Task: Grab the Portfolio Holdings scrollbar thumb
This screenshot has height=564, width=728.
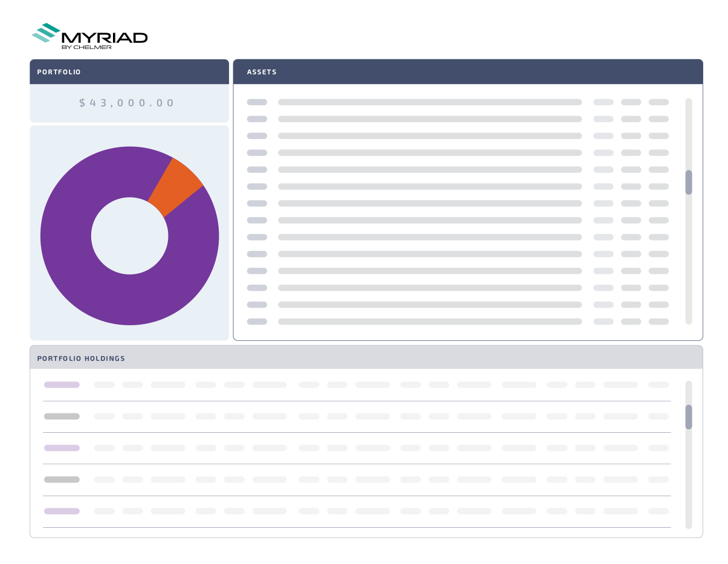Action: (688, 417)
